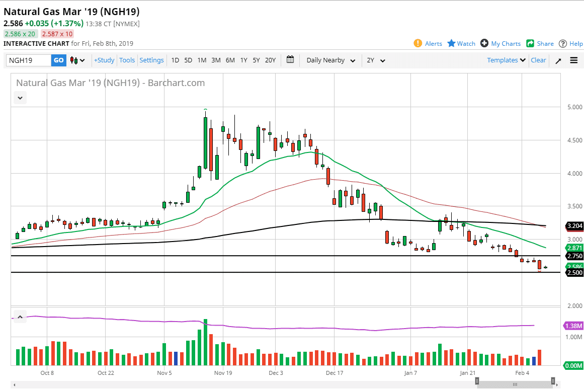Select the 1D time range
Image resolution: width=584 pixels, height=392 pixels.
click(175, 60)
